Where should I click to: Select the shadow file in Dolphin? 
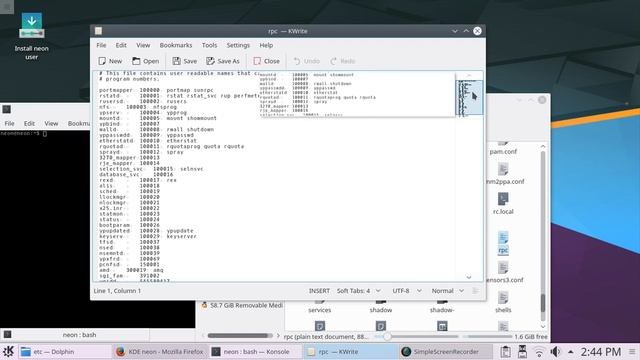pyautogui.click(x=380, y=307)
